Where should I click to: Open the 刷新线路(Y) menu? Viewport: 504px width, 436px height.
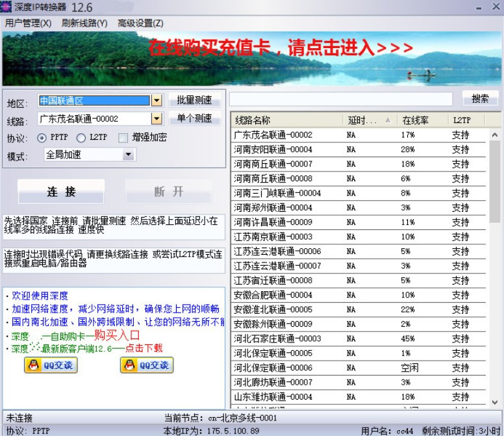84,23
